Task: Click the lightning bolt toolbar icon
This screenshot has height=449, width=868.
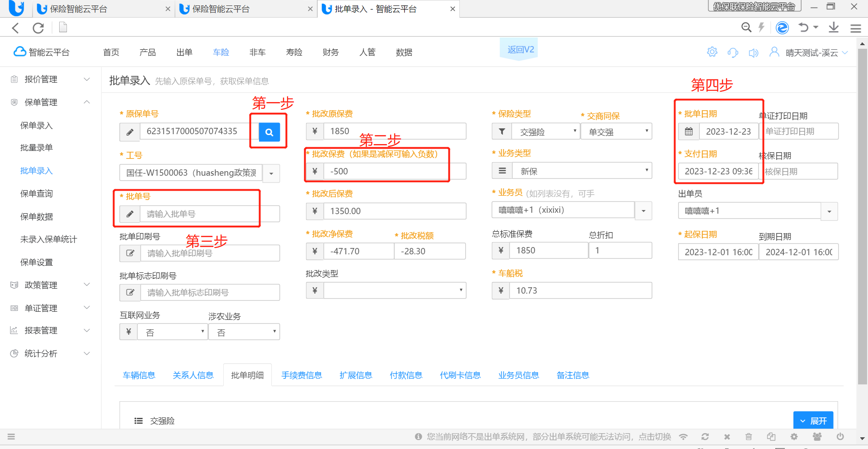Action: click(761, 28)
